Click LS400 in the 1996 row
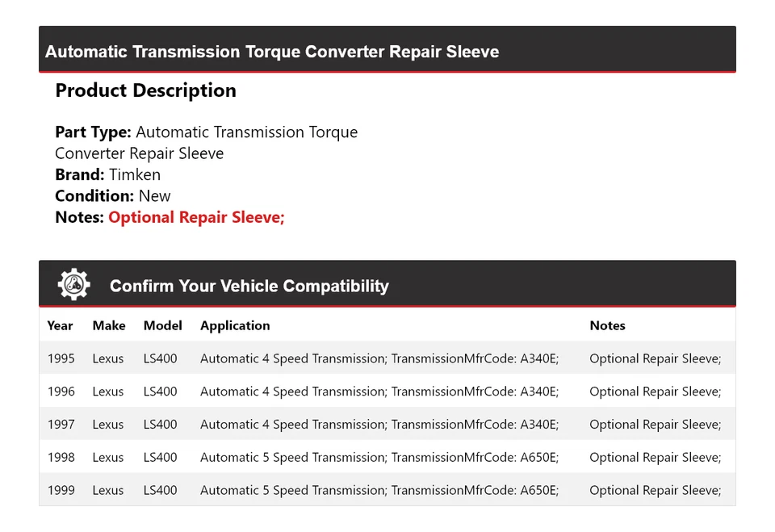775x532 pixels. coord(160,392)
